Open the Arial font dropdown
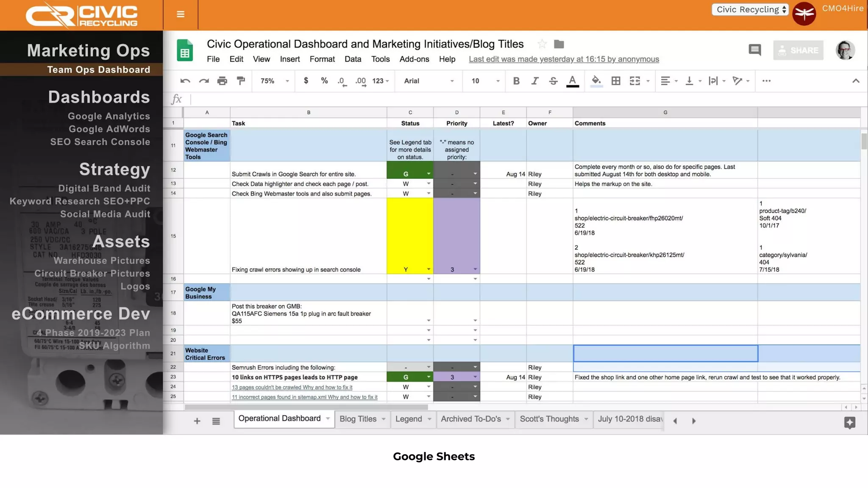 click(428, 81)
